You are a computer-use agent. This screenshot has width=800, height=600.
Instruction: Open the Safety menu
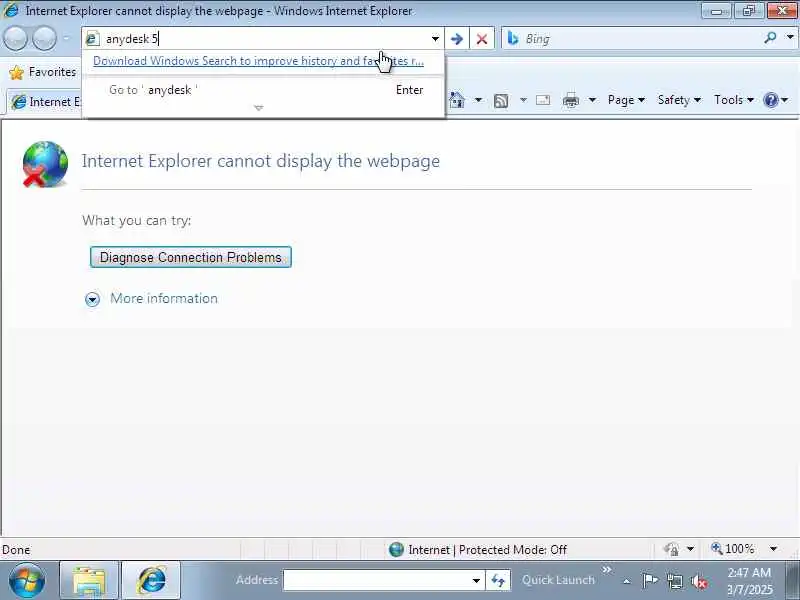click(679, 100)
